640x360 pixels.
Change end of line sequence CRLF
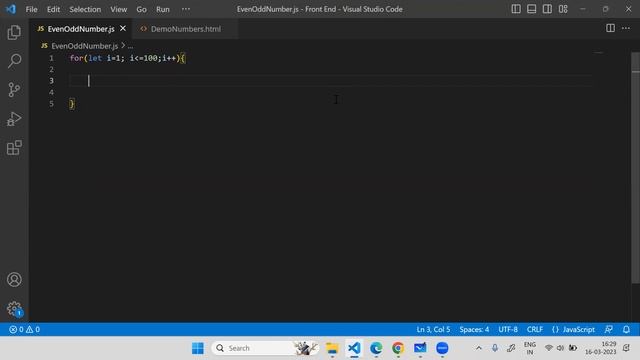click(x=534, y=329)
